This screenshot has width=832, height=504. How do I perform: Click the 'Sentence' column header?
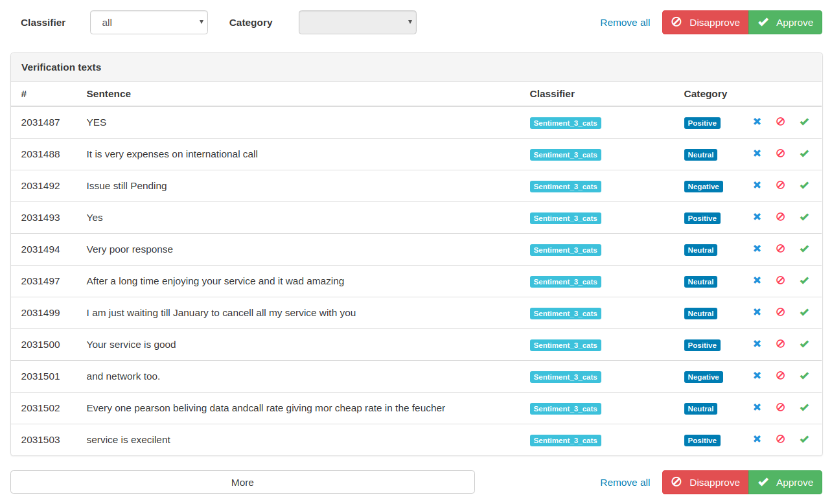click(109, 94)
